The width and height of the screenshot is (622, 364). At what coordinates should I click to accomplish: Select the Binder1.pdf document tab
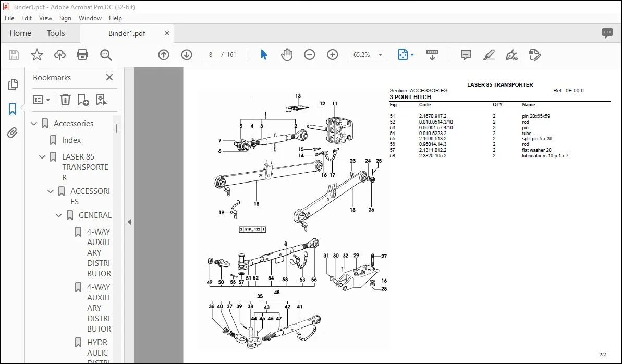click(x=127, y=33)
